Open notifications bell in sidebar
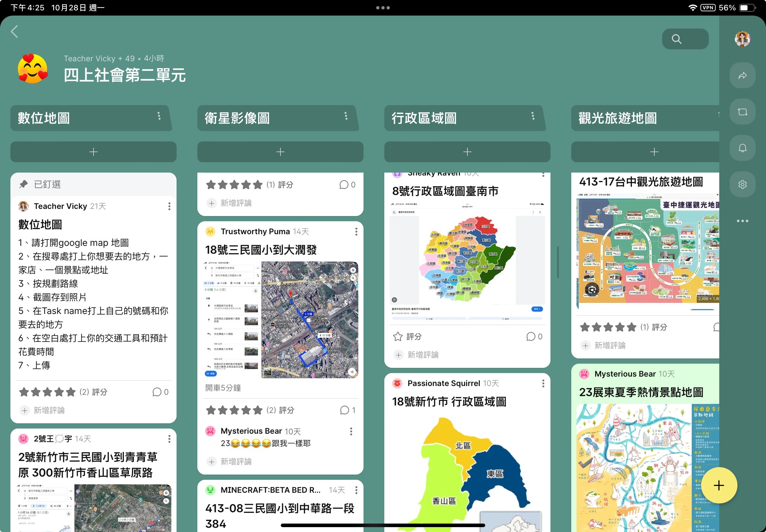Viewport: 766px width, 532px height. [742, 148]
